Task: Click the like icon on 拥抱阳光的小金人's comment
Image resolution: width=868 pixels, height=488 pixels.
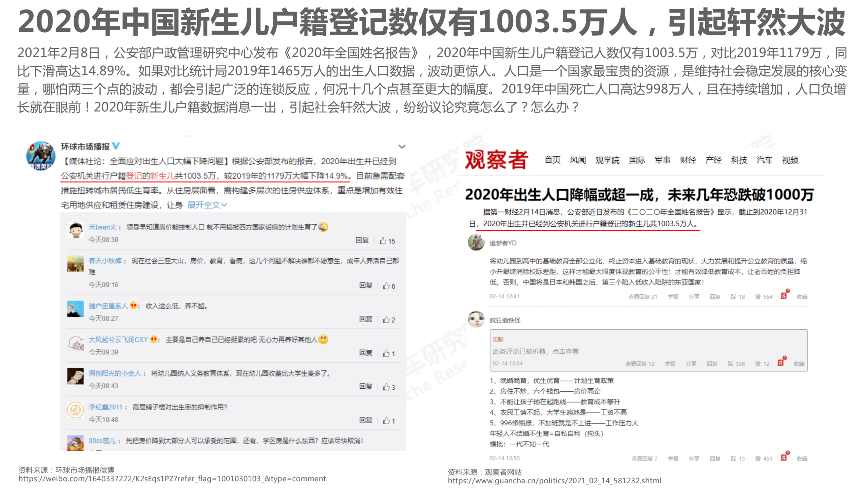Action: (387, 386)
